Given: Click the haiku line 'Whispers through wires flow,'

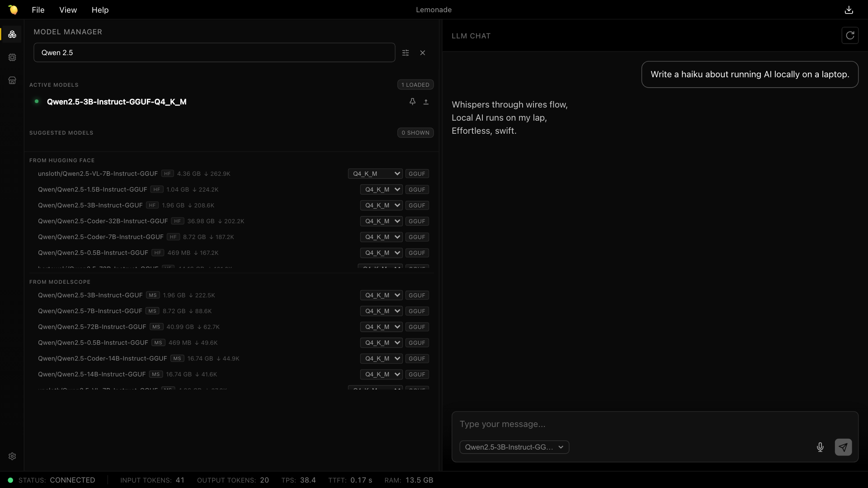Looking at the screenshot, I should click(509, 104).
